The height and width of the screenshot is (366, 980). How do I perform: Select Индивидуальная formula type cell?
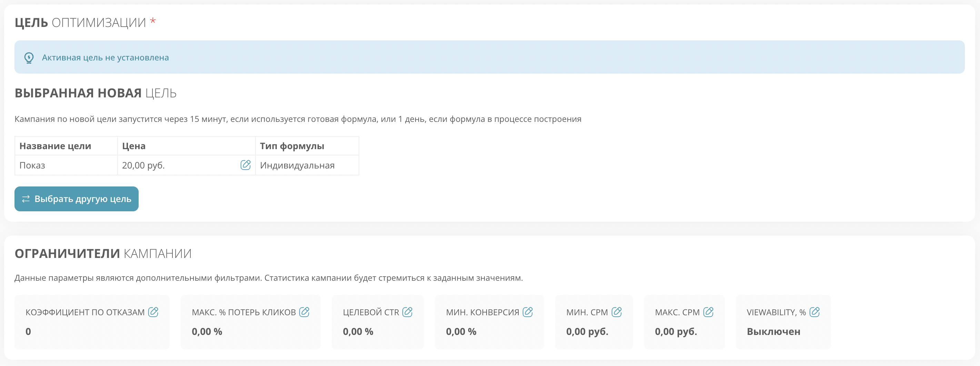click(x=307, y=165)
